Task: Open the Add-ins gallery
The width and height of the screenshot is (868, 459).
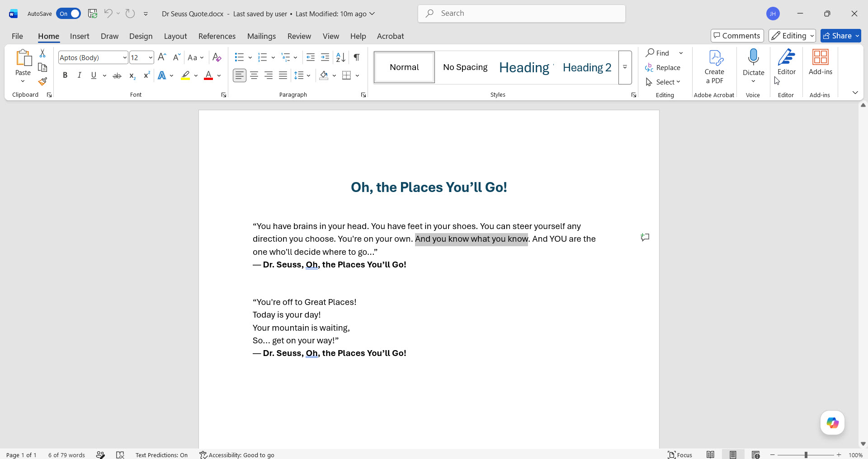Action: pos(821,62)
